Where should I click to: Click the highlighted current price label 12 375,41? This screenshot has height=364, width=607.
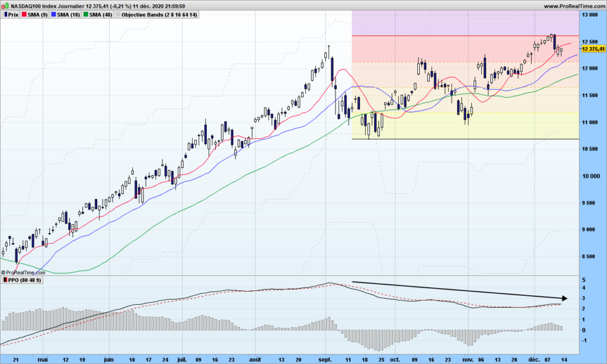593,49
